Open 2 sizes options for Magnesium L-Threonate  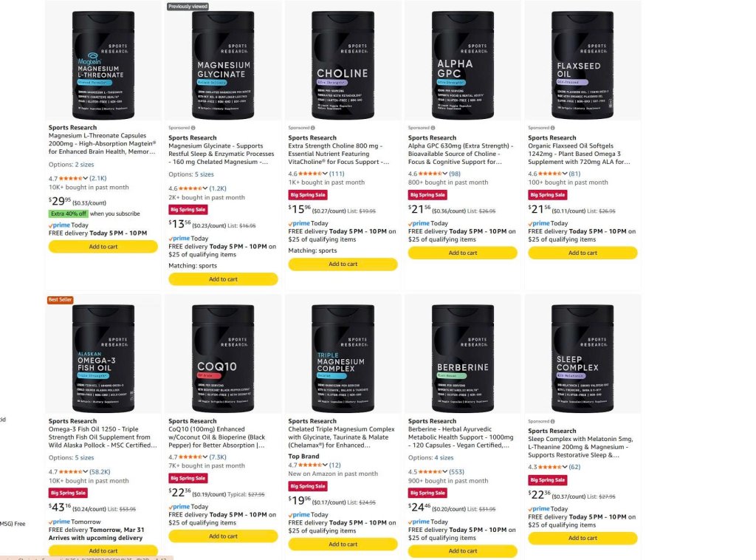point(84,165)
